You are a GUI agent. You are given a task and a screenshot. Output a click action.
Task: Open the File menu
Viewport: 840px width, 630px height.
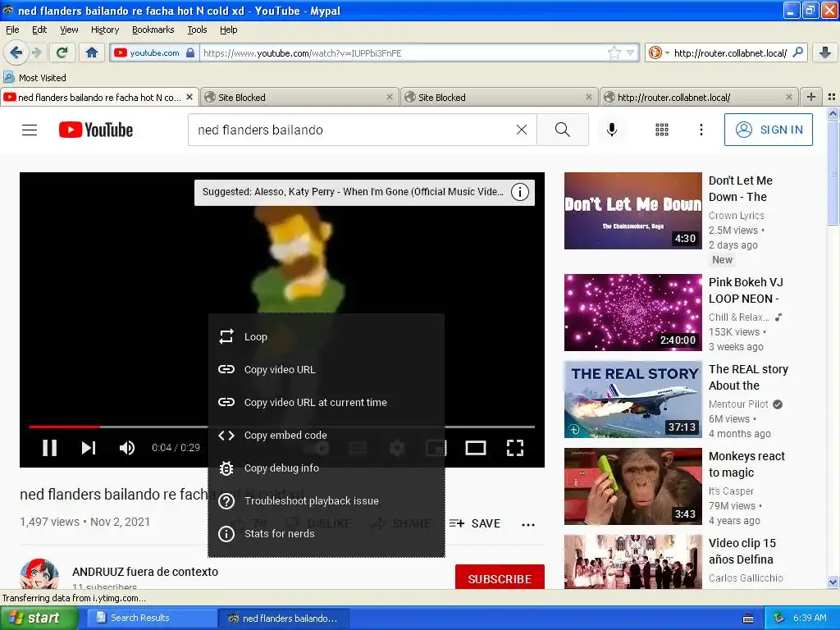12,30
